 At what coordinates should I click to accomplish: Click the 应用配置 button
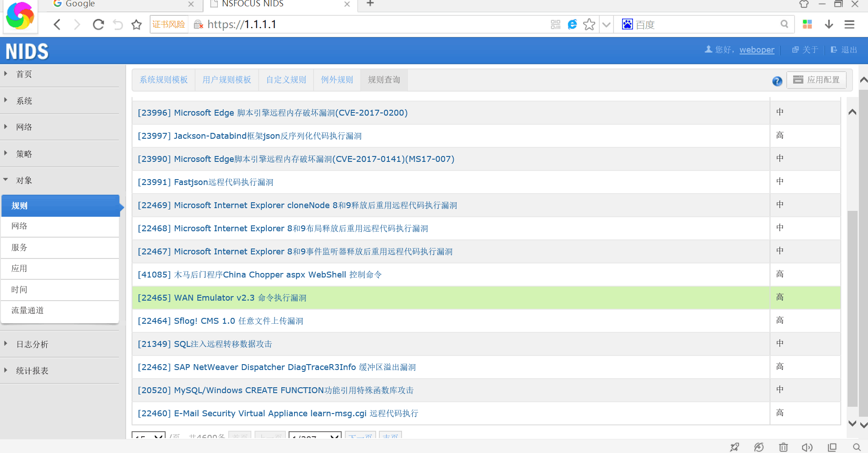[x=817, y=80]
